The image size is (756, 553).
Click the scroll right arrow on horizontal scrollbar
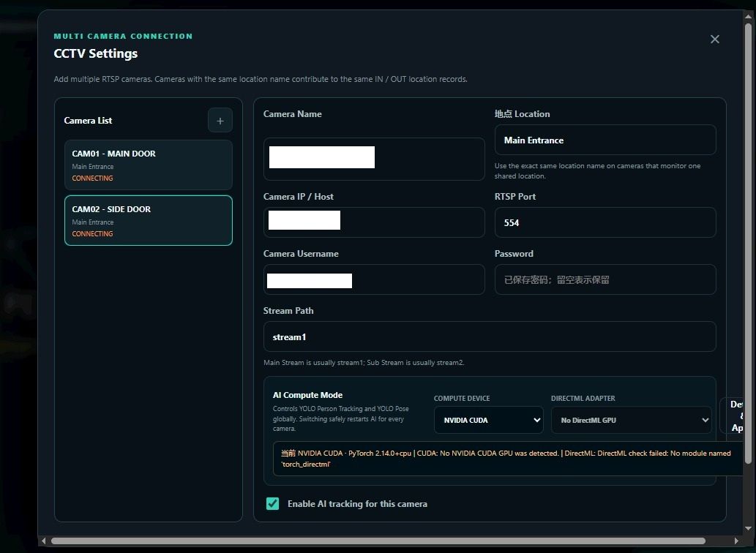point(736,541)
